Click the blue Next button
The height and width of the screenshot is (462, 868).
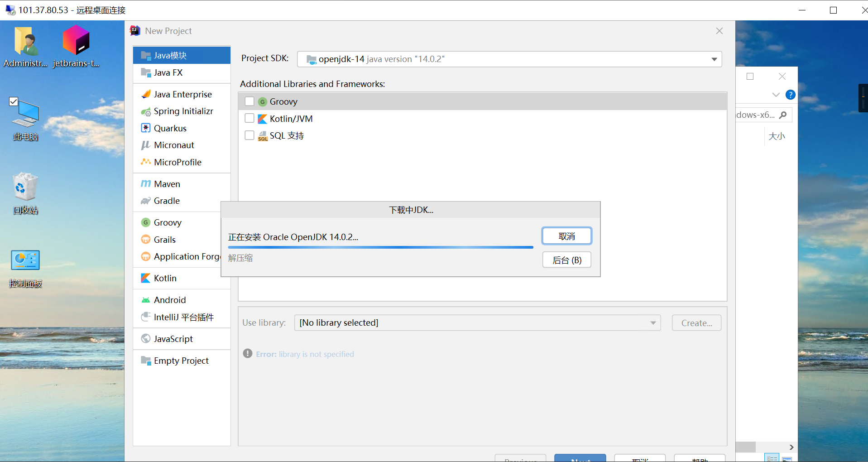click(x=580, y=458)
